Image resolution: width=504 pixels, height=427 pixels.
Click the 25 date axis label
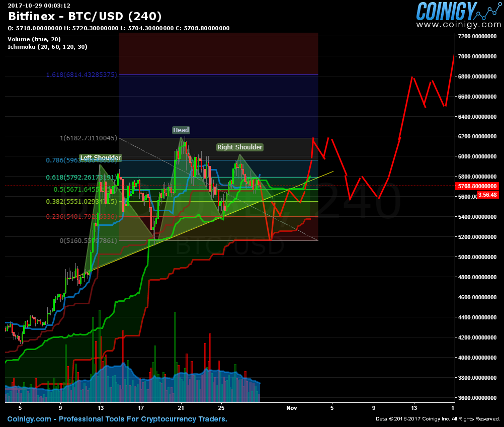[221, 408]
